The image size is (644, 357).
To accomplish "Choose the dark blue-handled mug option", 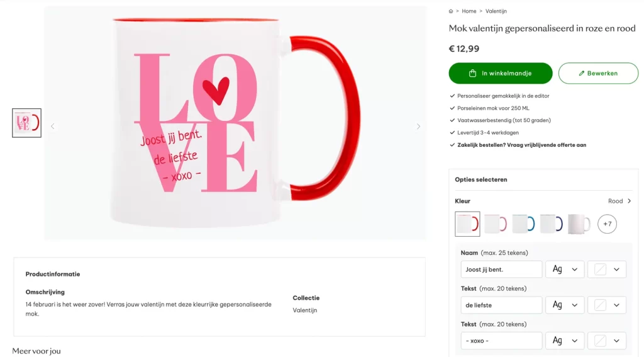I will tap(551, 224).
